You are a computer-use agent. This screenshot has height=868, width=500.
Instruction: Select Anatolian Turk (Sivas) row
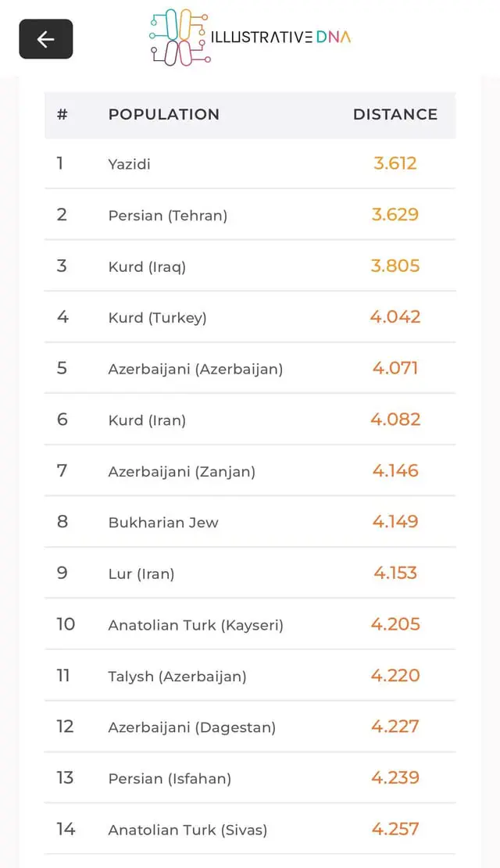(187, 830)
